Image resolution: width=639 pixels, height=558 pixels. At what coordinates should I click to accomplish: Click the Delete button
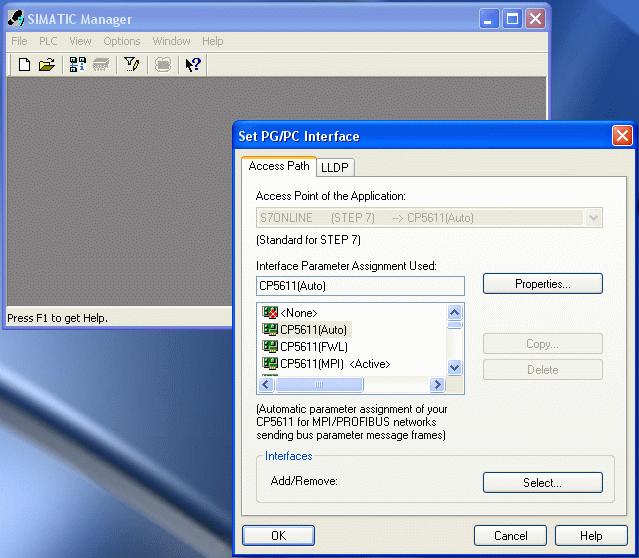tap(542, 370)
